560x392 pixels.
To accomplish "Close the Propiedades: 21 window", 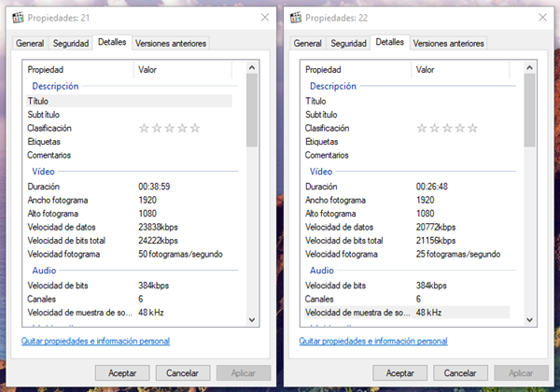I will click(265, 17).
